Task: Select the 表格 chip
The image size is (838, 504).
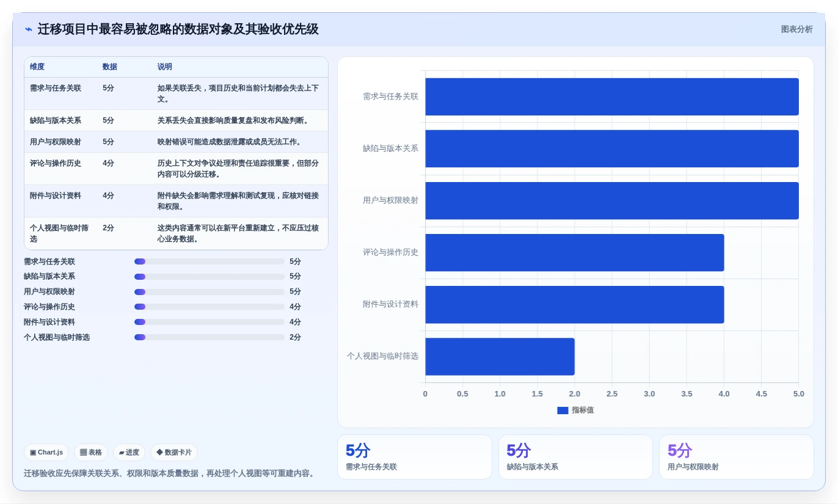Action: pyautogui.click(x=91, y=453)
